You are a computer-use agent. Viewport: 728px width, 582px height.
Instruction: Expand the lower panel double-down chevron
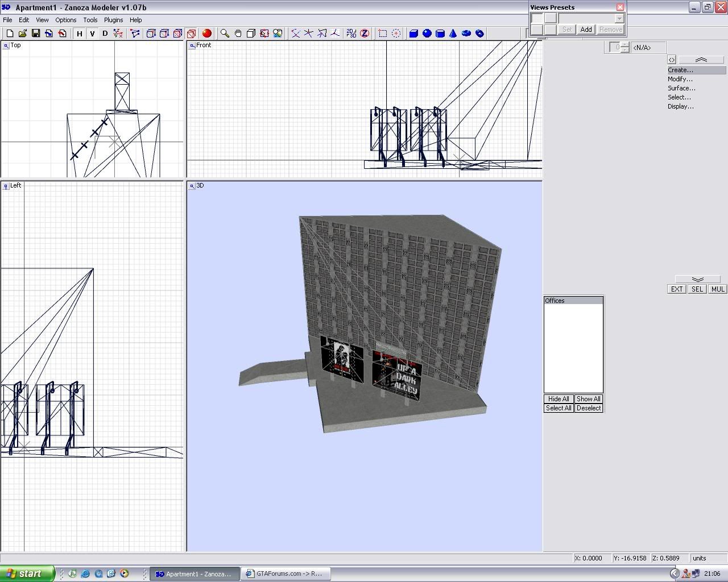pos(697,279)
